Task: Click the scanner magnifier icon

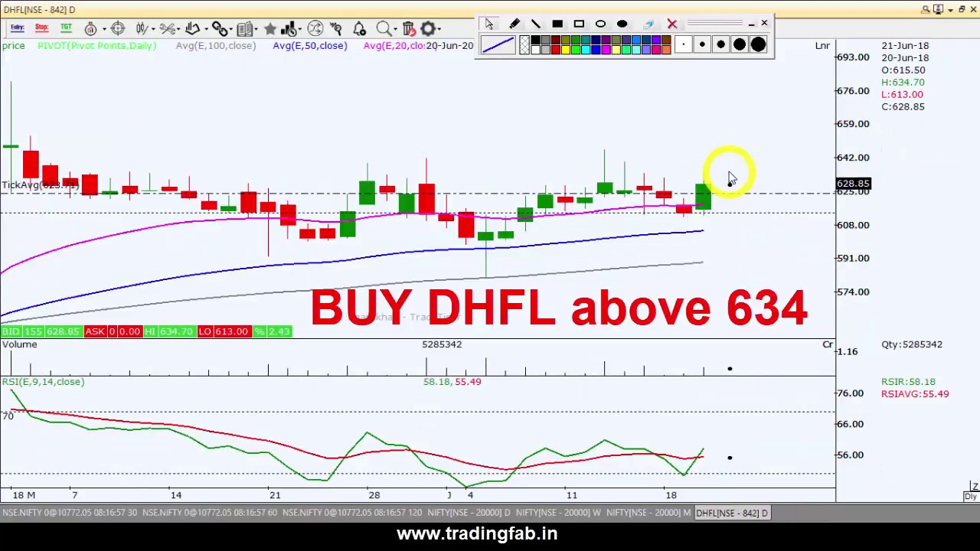Action: pos(336,28)
